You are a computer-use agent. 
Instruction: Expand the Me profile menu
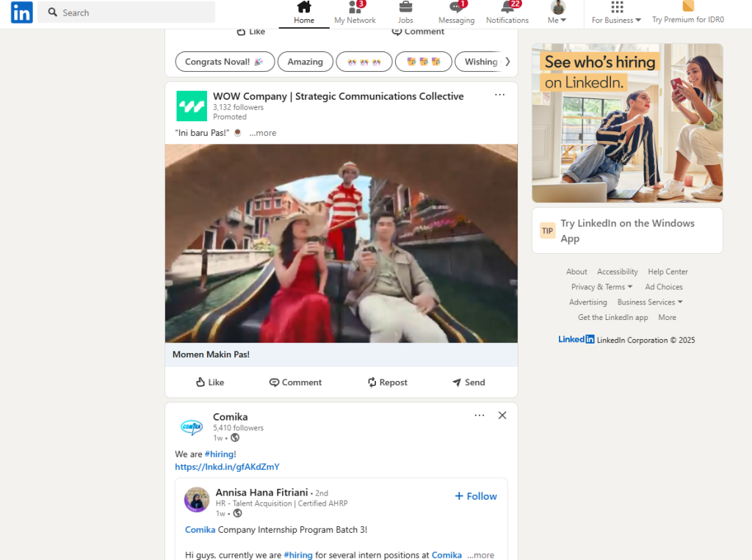(x=557, y=13)
